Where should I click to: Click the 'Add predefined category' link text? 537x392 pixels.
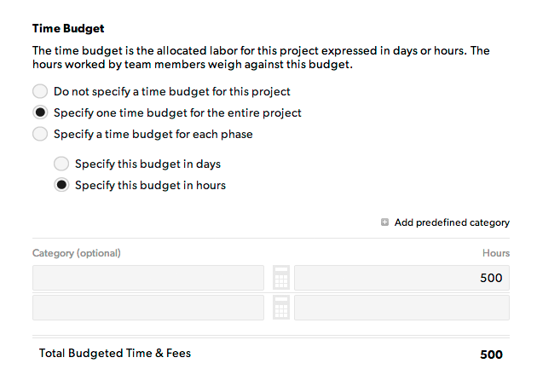(x=452, y=222)
